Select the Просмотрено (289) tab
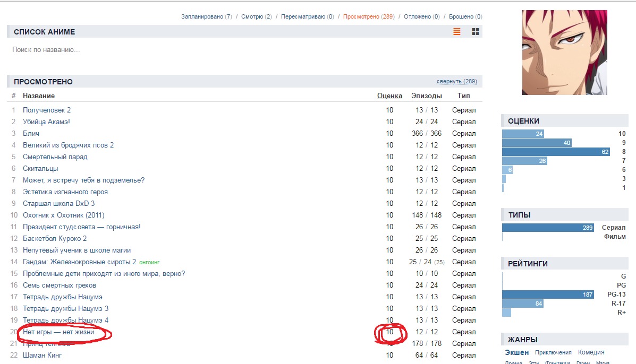636x364 pixels. click(x=368, y=16)
